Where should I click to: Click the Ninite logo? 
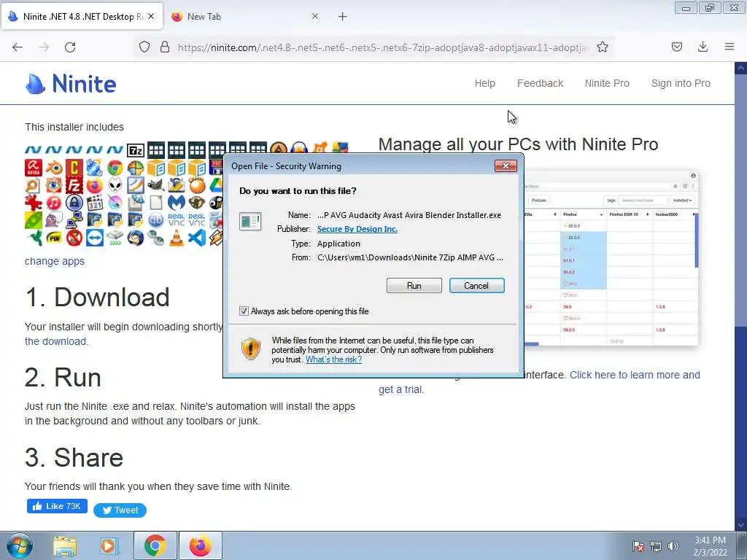click(x=71, y=84)
